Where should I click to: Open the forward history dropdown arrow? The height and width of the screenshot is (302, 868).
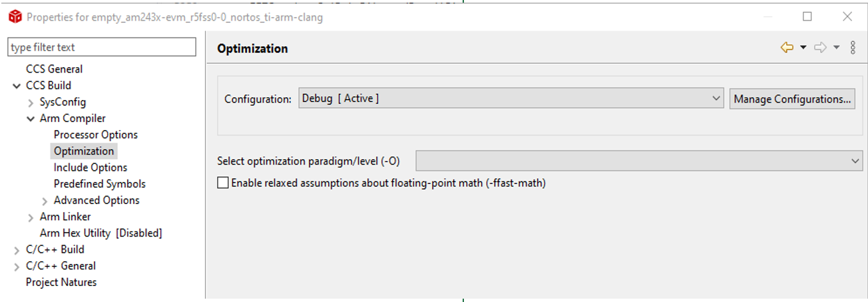[836, 47]
